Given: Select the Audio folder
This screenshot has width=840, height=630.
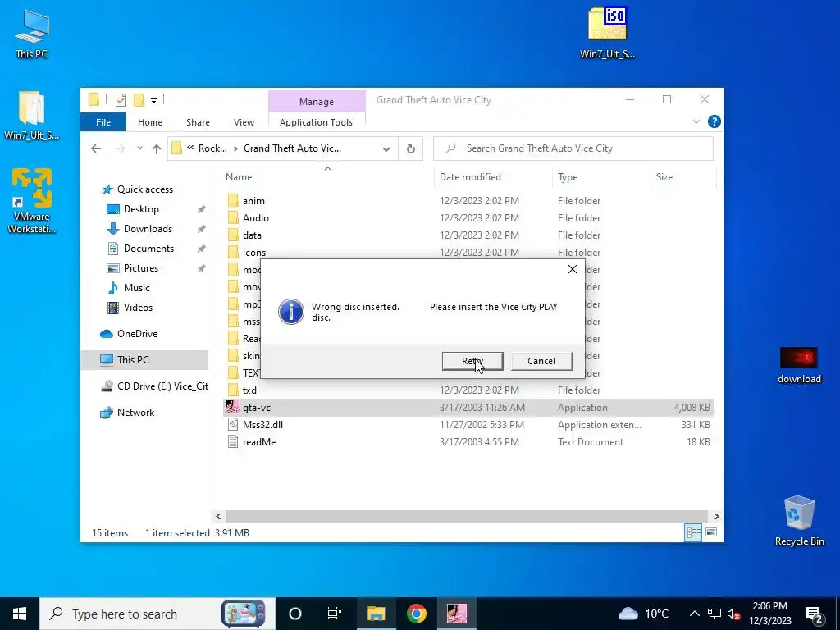Looking at the screenshot, I should click(x=256, y=218).
